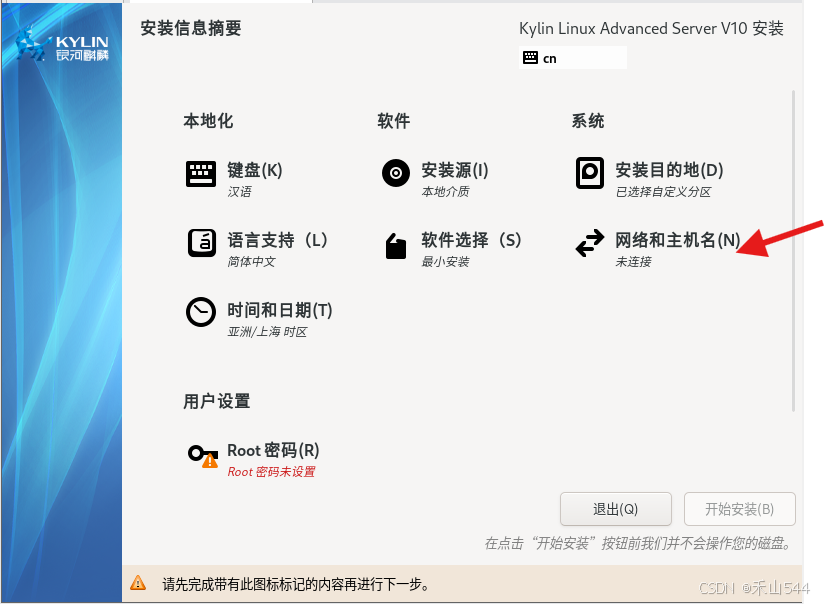825x604 pixels.
Task: Click the 系统 section heading
Action: point(588,121)
